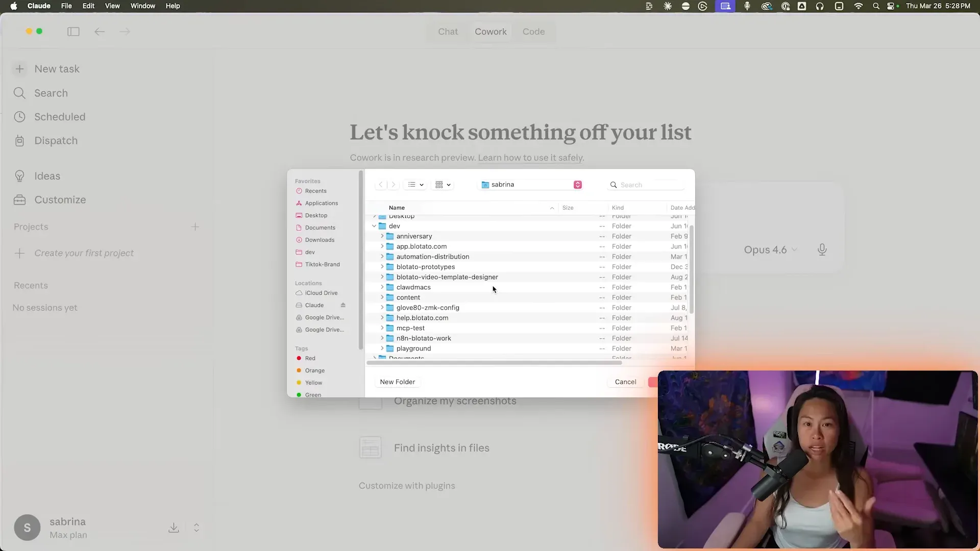Expand the sabrina account switcher arrows

point(197,528)
